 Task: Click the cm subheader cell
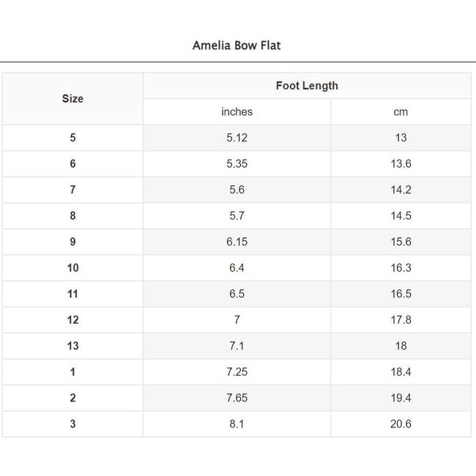[x=401, y=112]
